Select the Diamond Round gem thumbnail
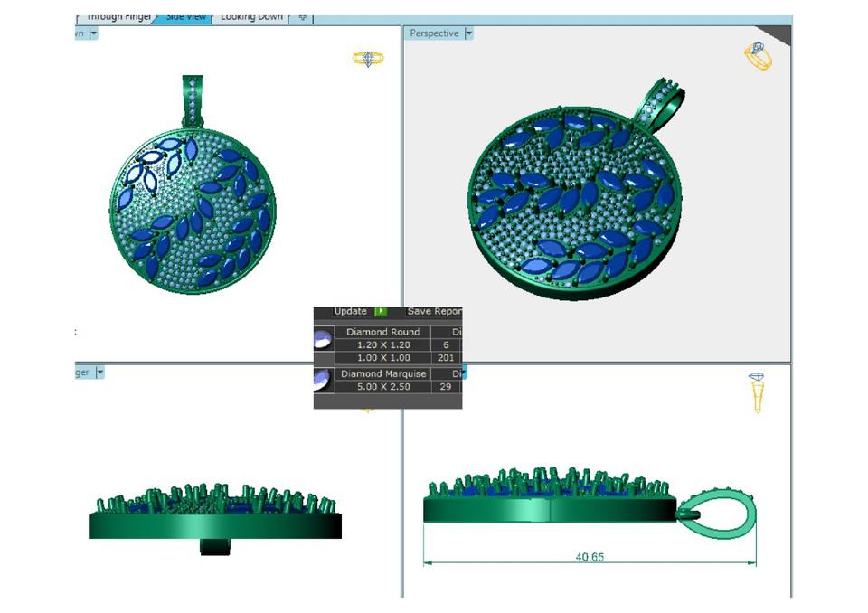 [x=323, y=340]
